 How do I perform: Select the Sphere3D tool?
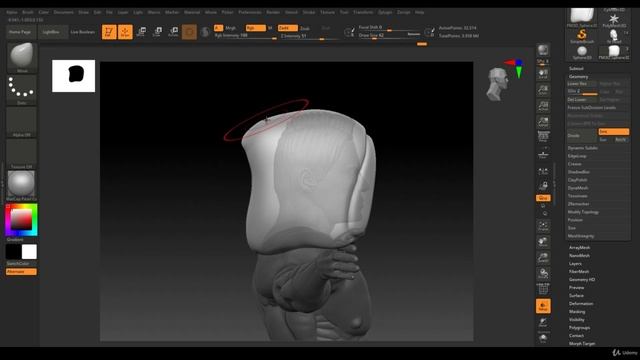pos(582,53)
